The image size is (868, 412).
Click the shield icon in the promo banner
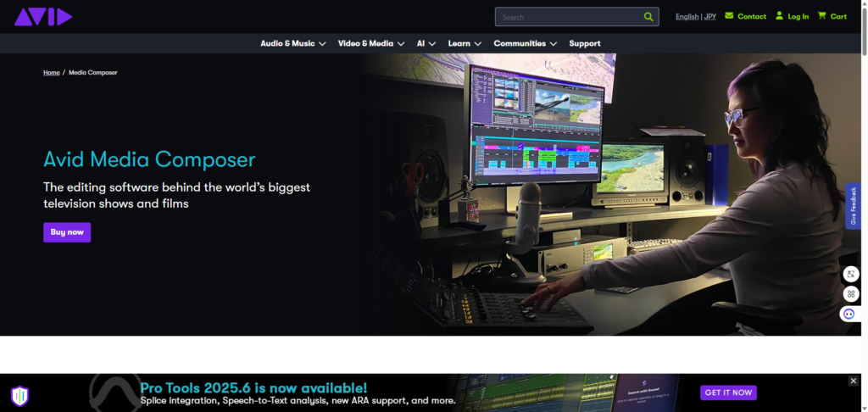point(20,396)
